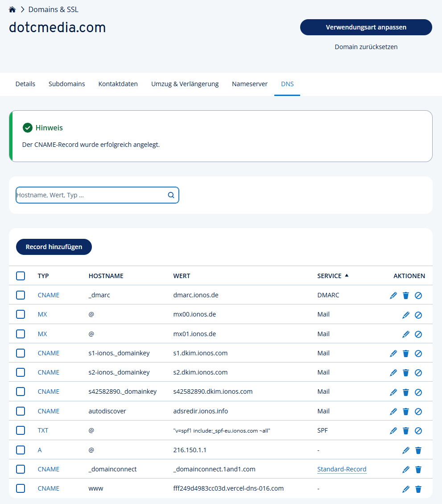442x504 pixels.
Task: Delete the s1-ionos._domainkey record
Action: click(405, 353)
